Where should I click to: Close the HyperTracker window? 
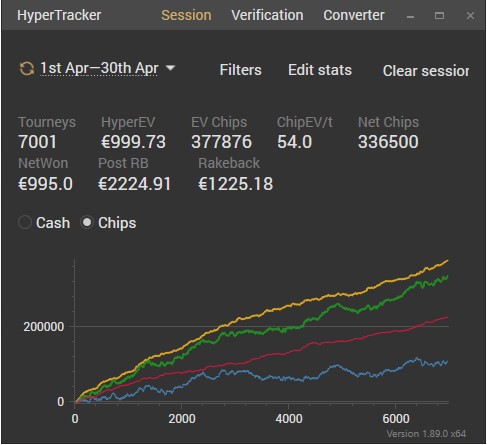pyautogui.click(x=470, y=16)
